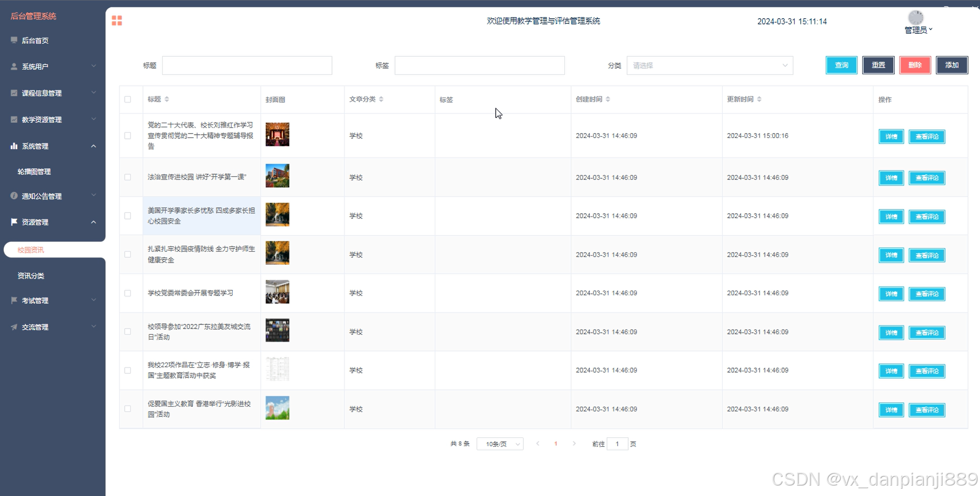Click the 课程信息管理 sidebar icon
The width and height of the screenshot is (980, 496).
point(14,93)
